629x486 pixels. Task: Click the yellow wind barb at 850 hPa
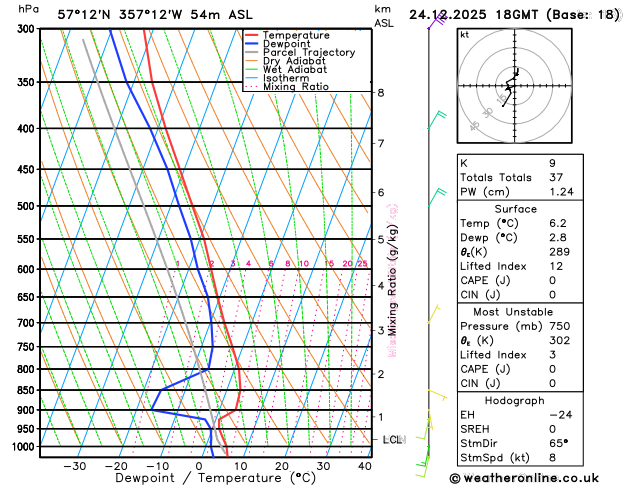click(x=437, y=394)
